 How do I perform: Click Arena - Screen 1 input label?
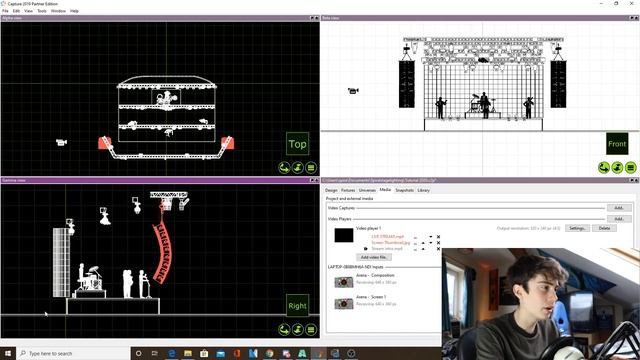tap(371, 297)
